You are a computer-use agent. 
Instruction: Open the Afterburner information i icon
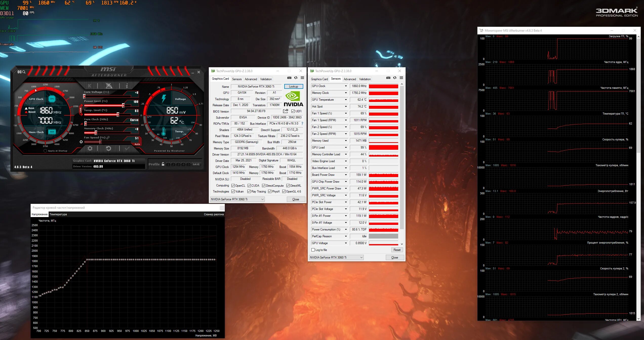(x=127, y=86)
